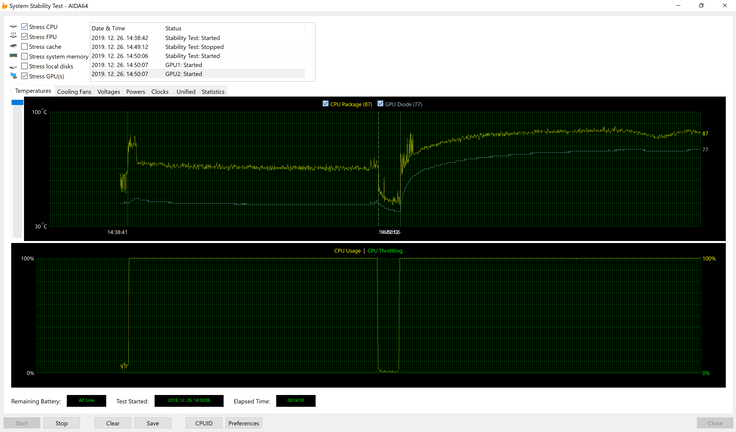
Task: Enable the Stress cache checkbox
Action: (x=24, y=46)
